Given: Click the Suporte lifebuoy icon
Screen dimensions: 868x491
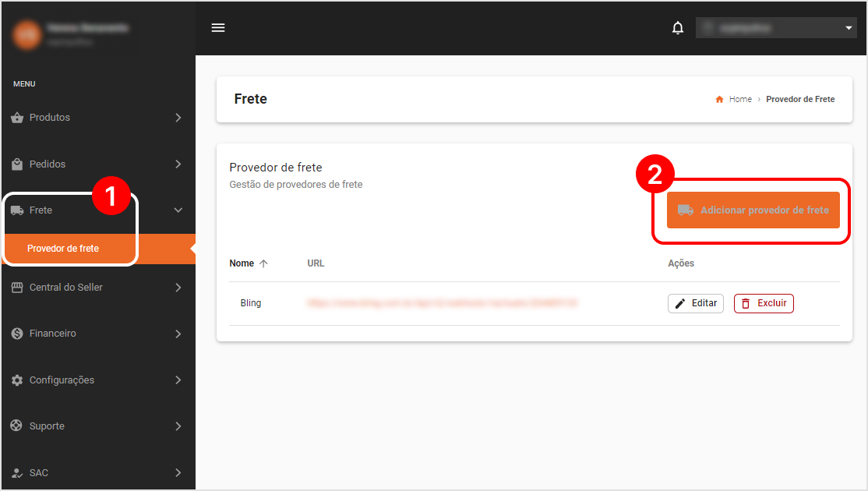Looking at the screenshot, I should click(16, 426).
